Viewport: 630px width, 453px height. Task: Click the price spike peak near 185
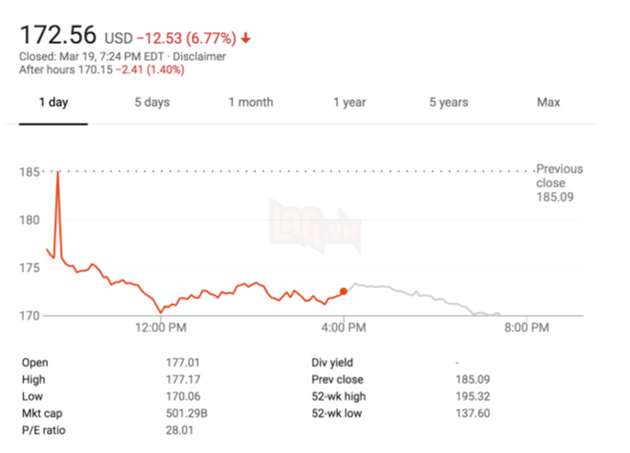pos(58,174)
